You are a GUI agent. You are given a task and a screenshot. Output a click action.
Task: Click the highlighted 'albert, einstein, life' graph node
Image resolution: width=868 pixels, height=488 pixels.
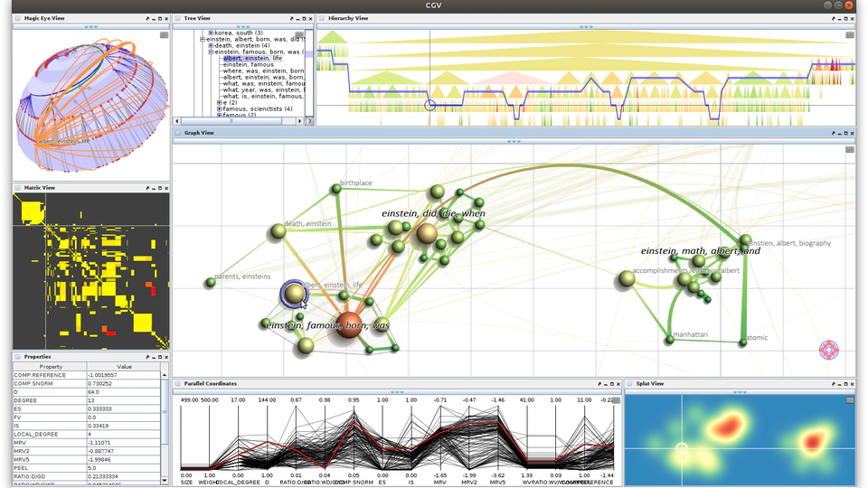point(294,294)
